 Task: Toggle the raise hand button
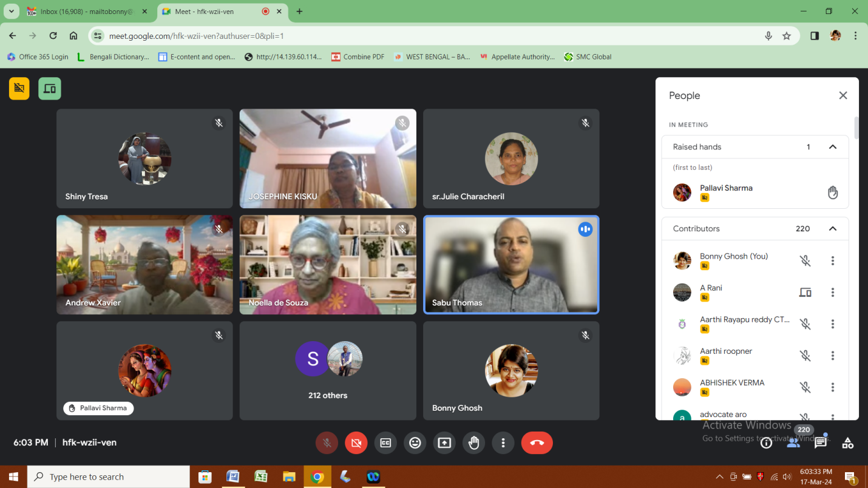pos(474,443)
